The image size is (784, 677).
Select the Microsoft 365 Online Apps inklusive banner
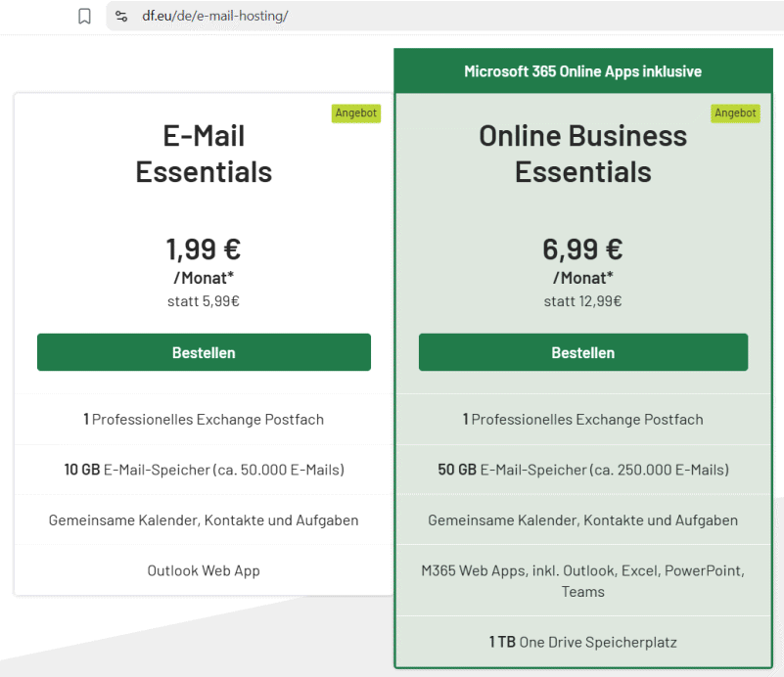click(583, 71)
